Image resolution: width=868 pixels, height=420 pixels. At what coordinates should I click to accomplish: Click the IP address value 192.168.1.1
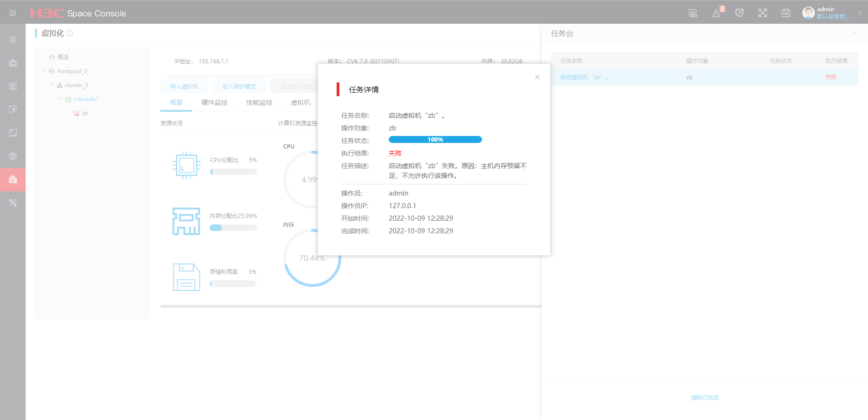[x=214, y=61]
